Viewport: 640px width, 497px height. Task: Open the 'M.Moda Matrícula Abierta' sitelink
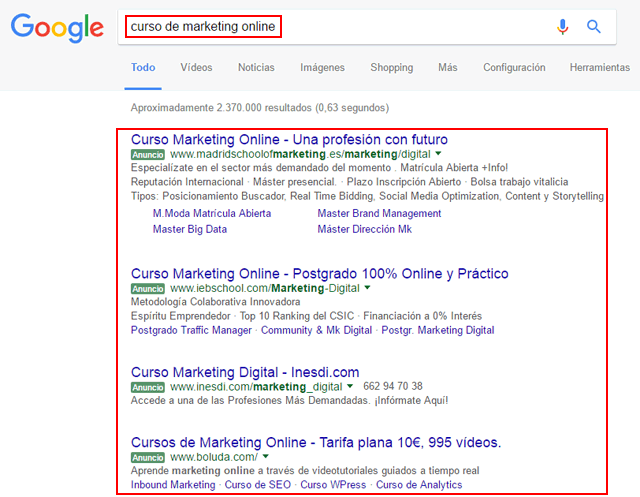point(212,213)
